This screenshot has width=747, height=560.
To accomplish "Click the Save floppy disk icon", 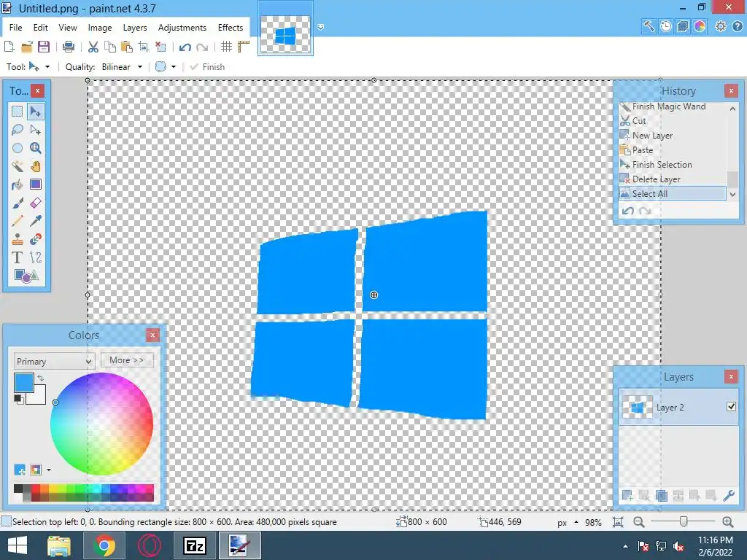I will point(44,47).
